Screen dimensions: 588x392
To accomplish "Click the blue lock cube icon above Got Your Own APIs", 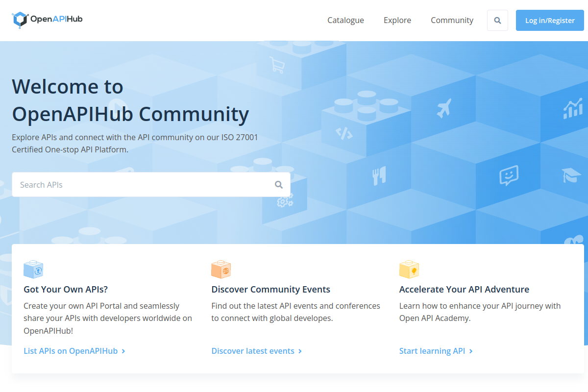I will 33,269.
